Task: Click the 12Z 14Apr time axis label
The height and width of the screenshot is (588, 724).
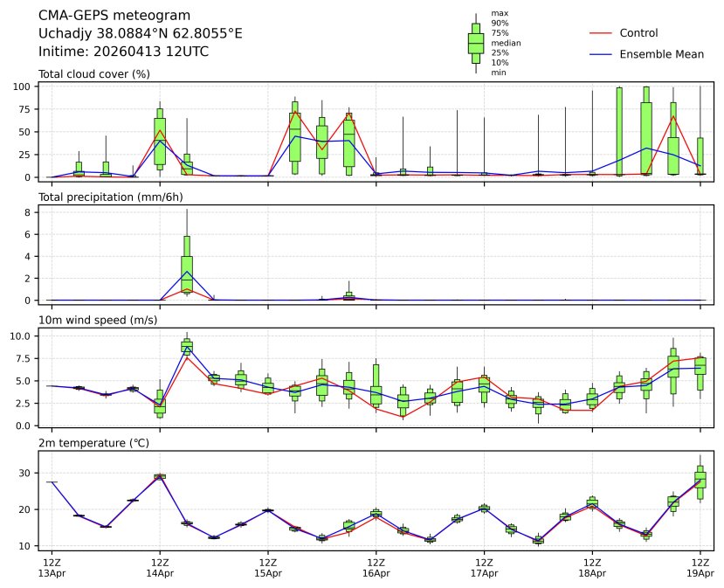Action: [160, 568]
